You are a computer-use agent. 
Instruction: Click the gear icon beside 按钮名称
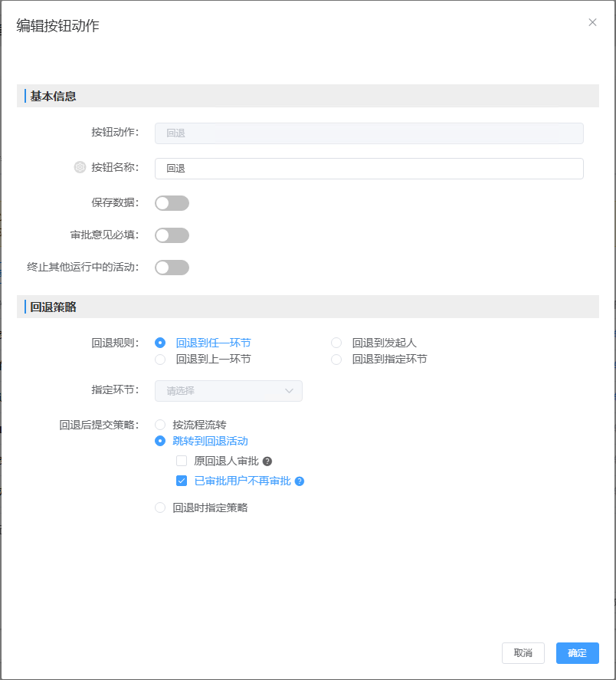[80, 168]
